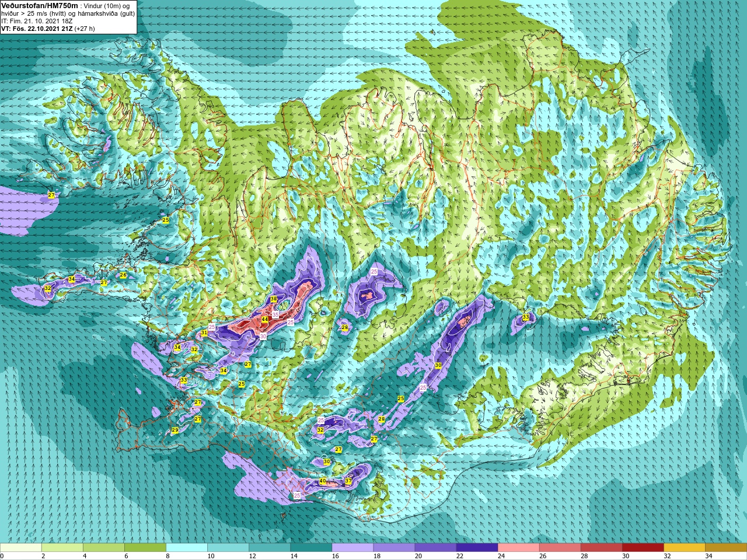The height and width of the screenshot is (560, 747).
Task: Click the yellow 26 gust label on the map
Action: [123, 275]
